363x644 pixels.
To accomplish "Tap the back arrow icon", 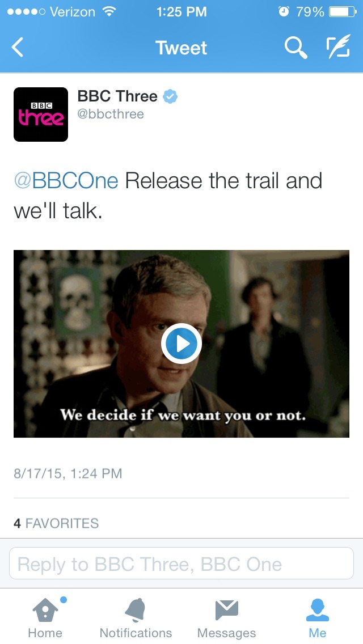I will (x=18, y=48).
